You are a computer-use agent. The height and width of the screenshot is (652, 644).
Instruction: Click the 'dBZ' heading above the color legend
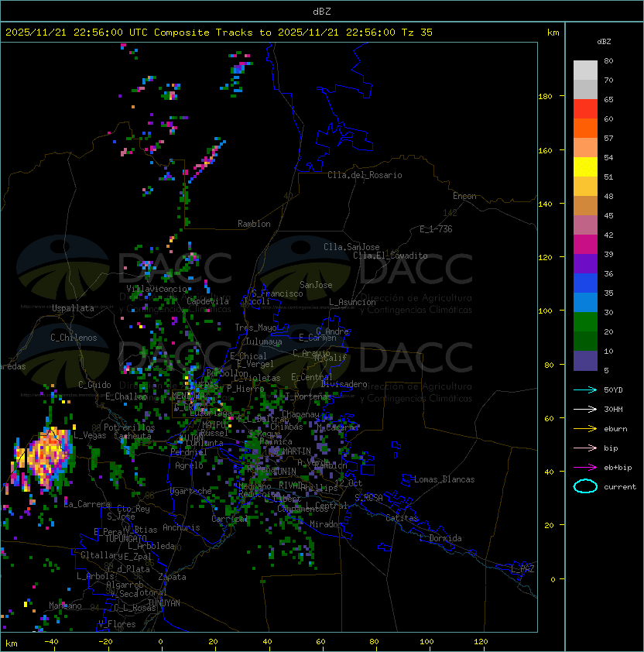(x=604, y=42)
